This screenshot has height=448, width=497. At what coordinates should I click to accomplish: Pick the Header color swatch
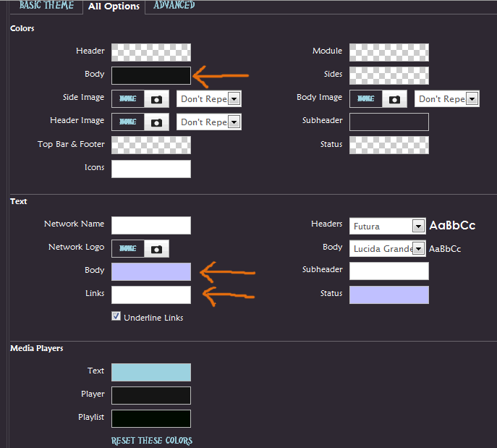(x=151, y=53)
